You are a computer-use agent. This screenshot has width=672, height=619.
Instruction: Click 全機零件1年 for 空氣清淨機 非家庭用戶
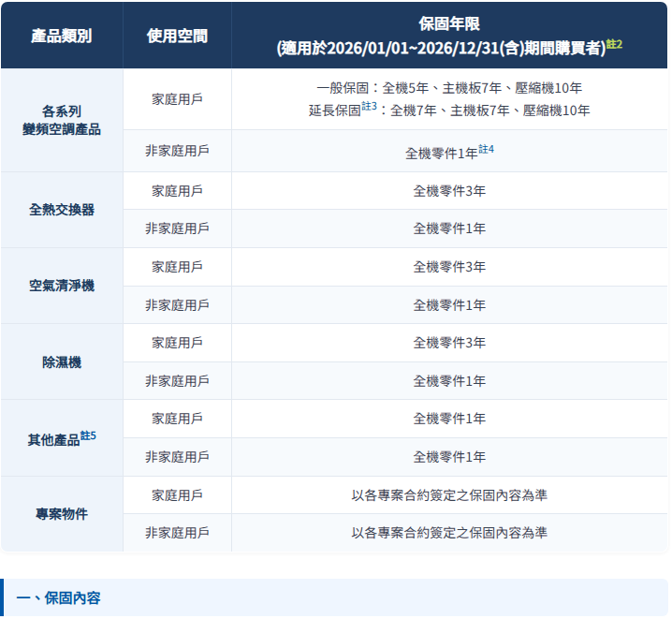tap(449, 305)
